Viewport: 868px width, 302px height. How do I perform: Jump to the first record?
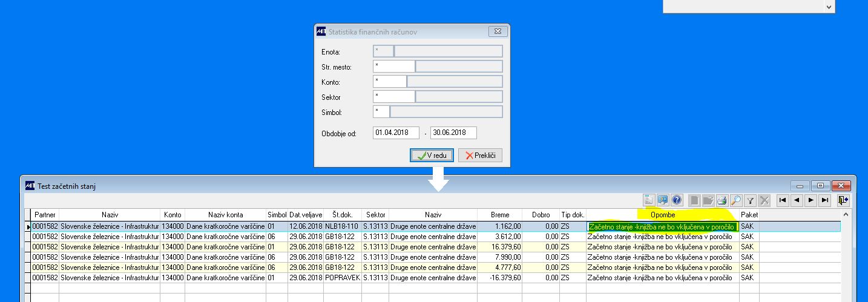[783, 200]
